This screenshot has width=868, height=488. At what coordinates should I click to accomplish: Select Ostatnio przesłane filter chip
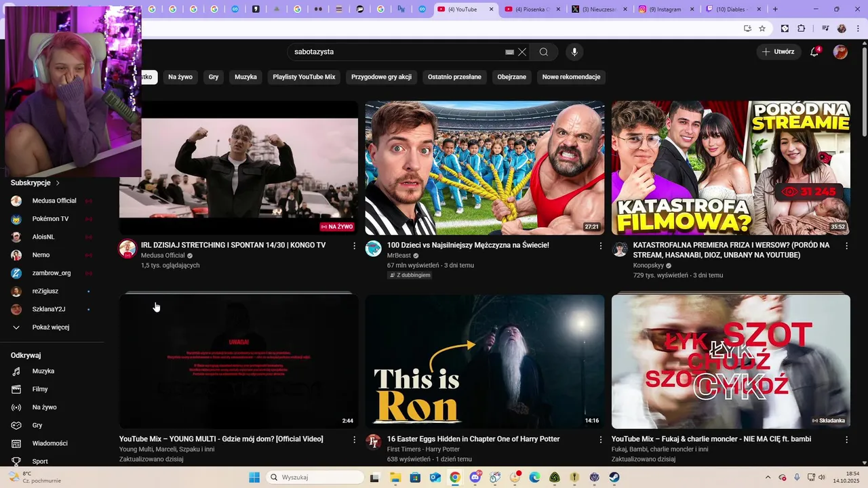point(454,77)
